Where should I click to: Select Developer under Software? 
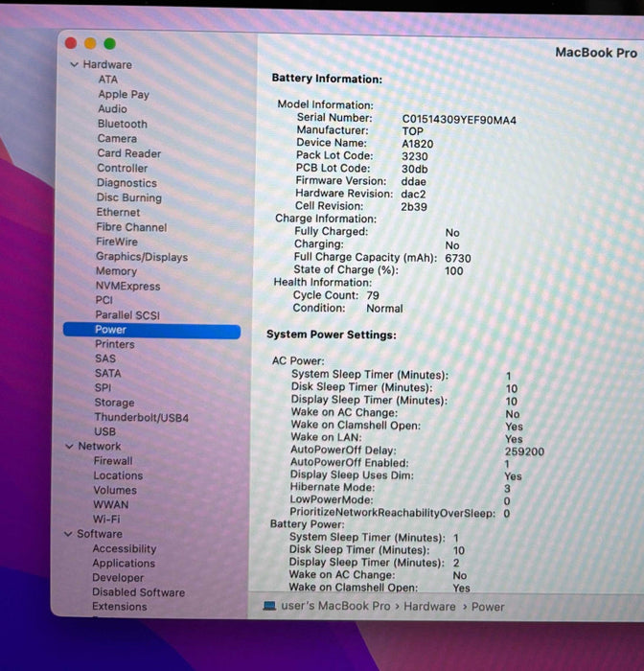[118, 578]
